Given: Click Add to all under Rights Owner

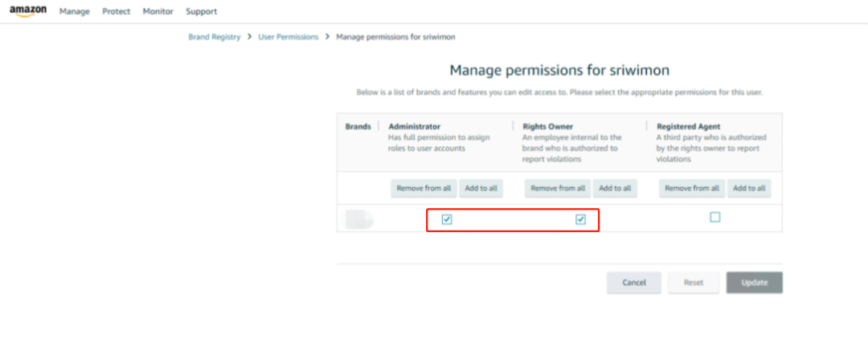Looking at the screenshot, I should click(x=616, y=188).
